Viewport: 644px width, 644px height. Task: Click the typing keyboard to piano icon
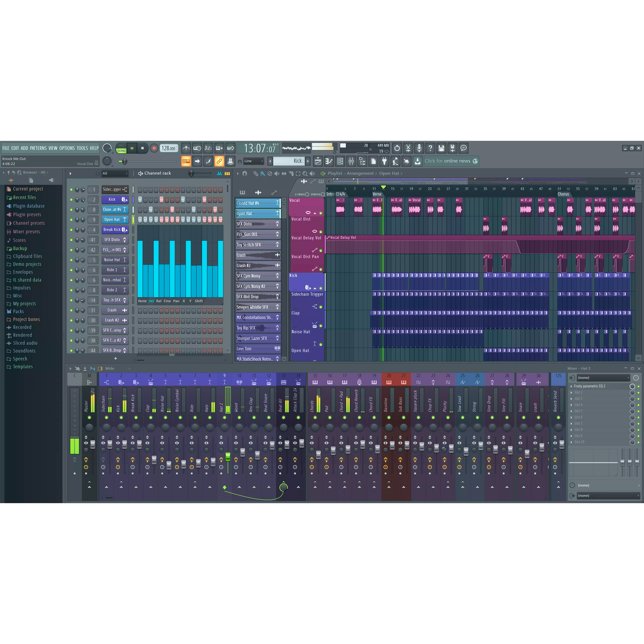[186, 161]
